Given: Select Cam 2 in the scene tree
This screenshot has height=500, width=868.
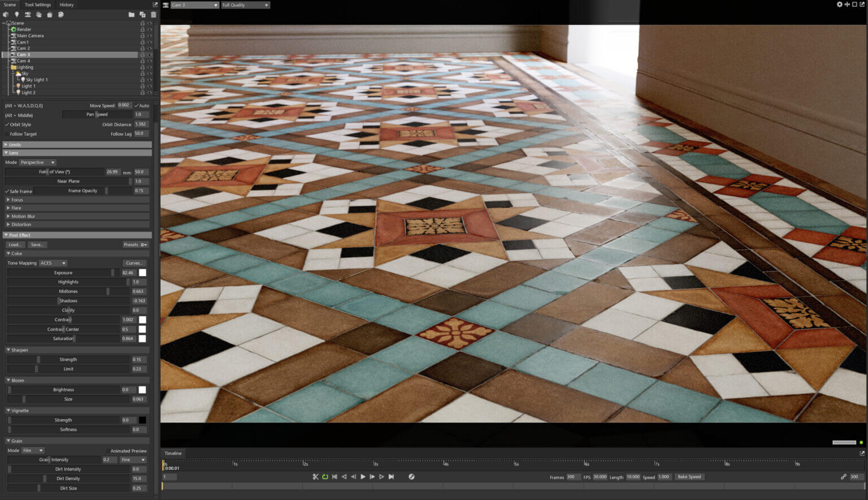Looking at the screenshot, I should (23, 48).
